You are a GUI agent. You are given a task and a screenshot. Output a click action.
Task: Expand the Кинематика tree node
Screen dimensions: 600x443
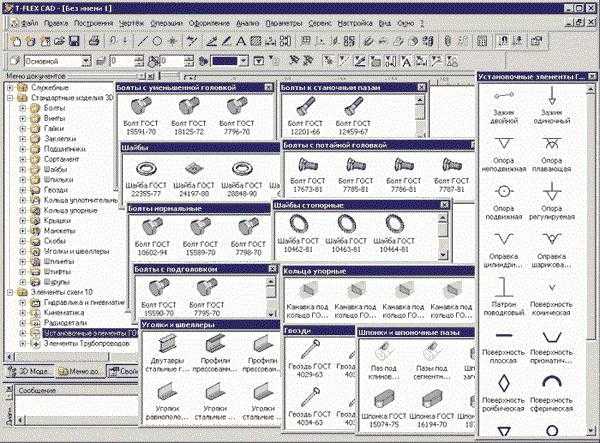click(23, 313)
